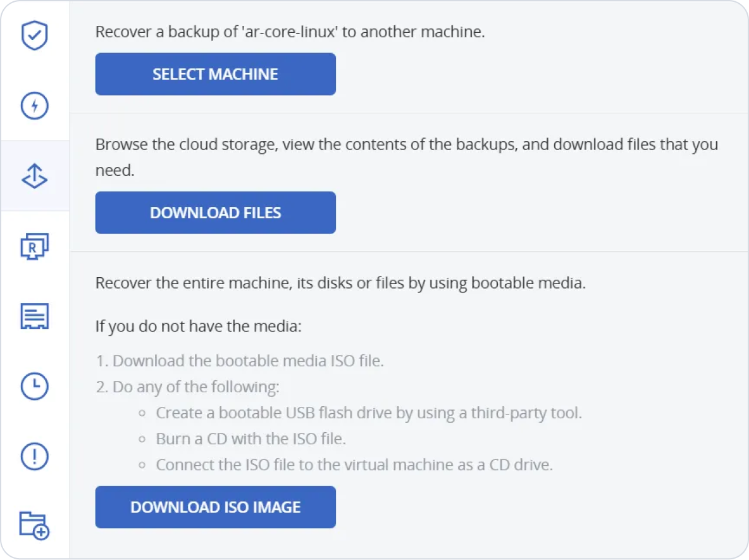Hit the DOWNLOAD ISO IMAGE button
749x560 pixels.
click(215, 507)
